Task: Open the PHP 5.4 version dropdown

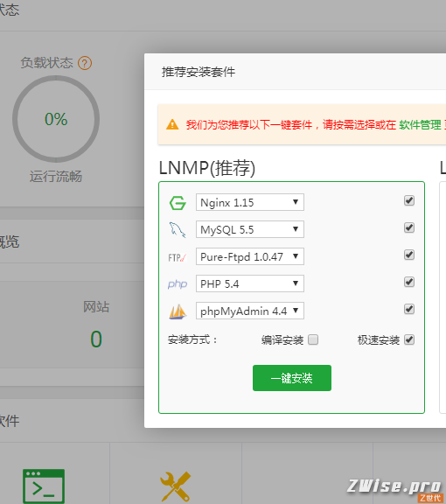Action: click(x=250, y=283)
